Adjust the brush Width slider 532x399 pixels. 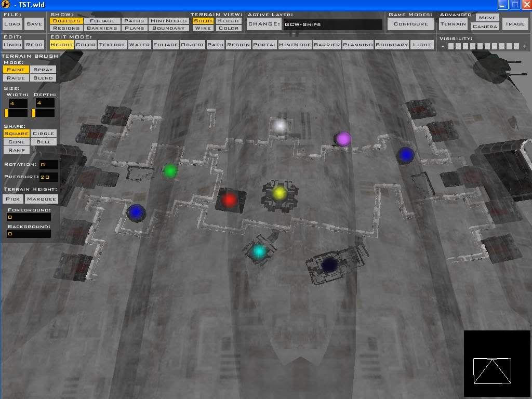pos(16,113)
